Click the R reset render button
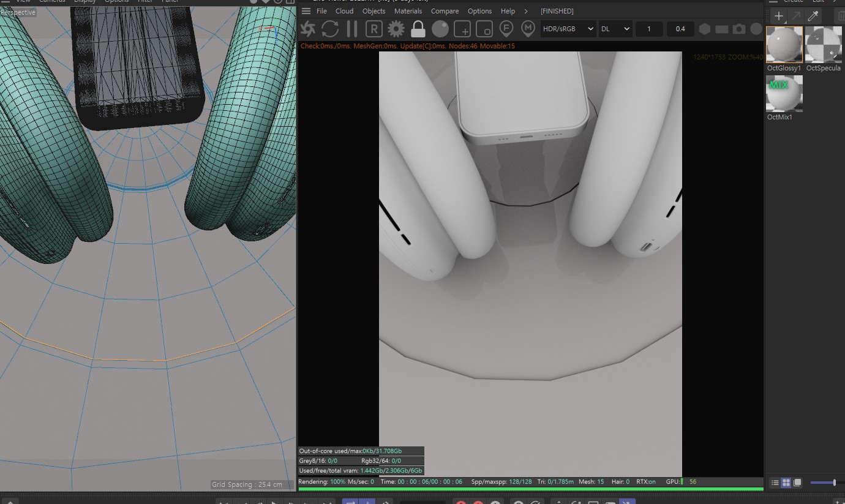This screenshot has height=504, width=845. point(374,29)
